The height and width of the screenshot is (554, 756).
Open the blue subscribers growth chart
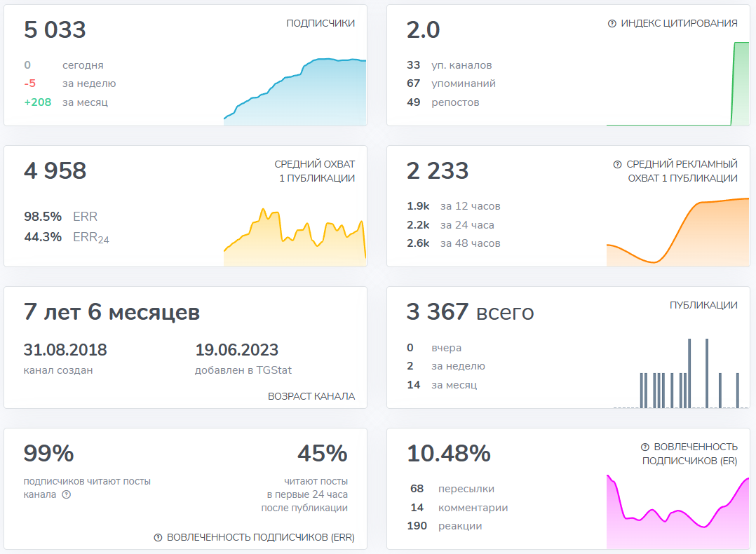[x=295, y=91]
